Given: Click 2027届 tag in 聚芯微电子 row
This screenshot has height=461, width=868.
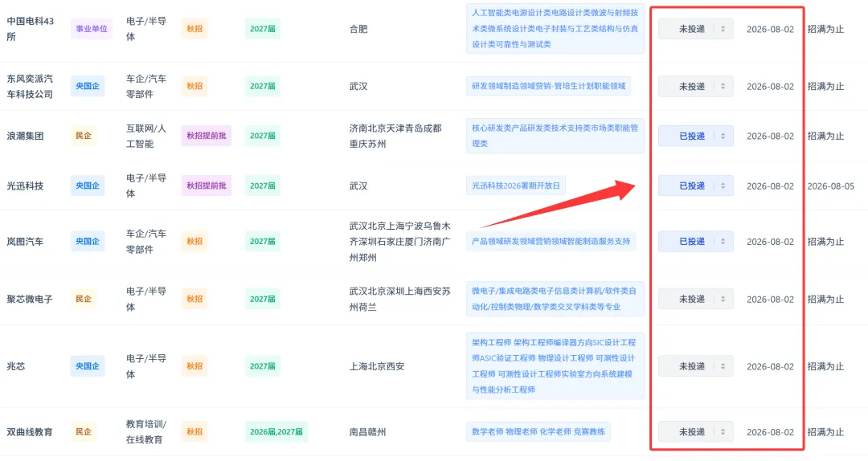Looking at the screenshot, I should pos(262,299).
